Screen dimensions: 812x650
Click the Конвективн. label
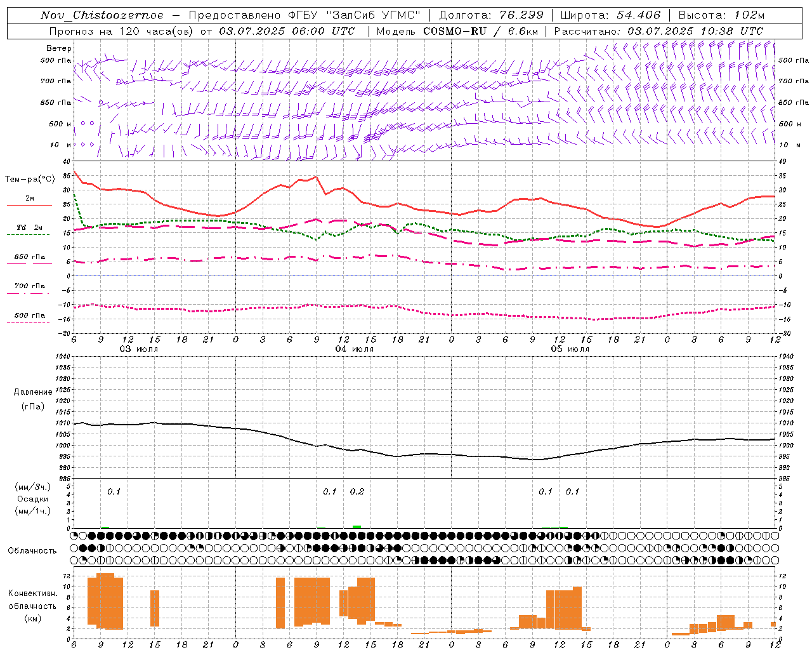pyautogui.click(x=33, y=593)
